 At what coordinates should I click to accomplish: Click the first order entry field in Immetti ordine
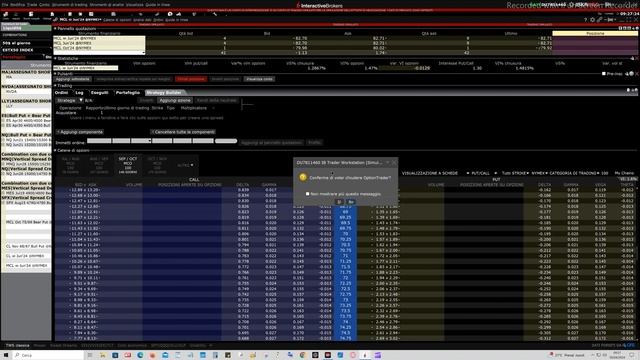99,141
